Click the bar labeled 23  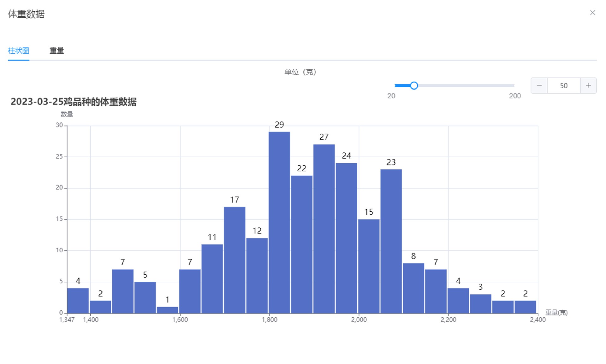[391, 241]
